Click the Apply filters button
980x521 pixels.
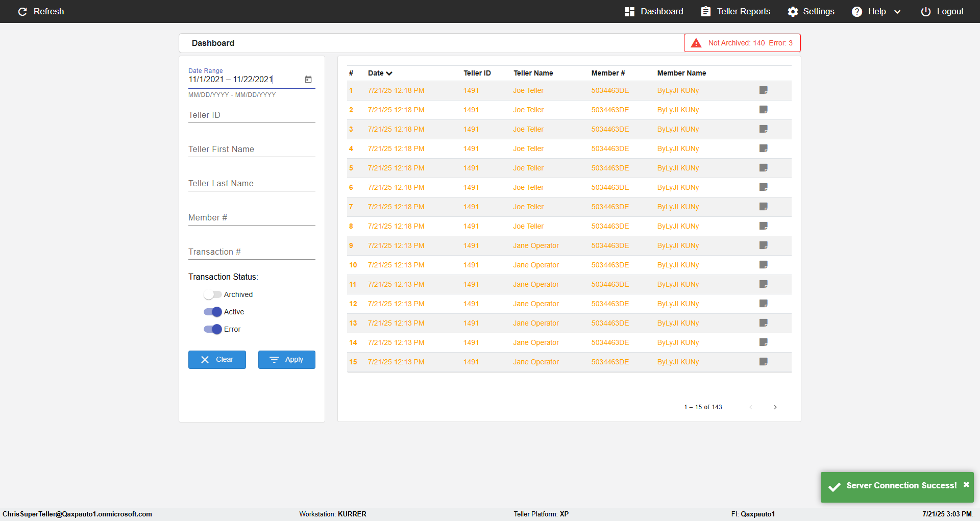pos(287,360)
